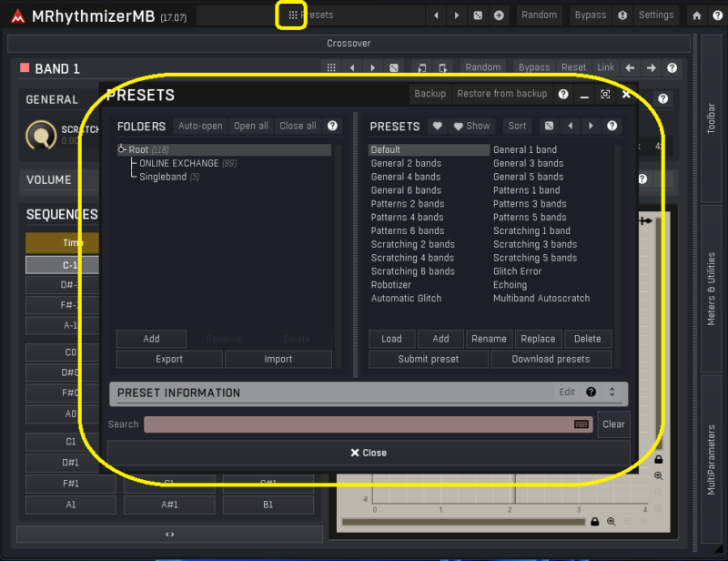Click the Download presets button

(551, 359)
